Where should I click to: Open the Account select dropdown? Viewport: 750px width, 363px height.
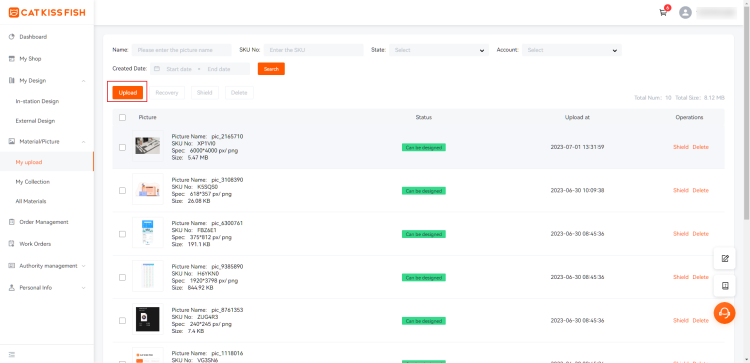(572, 50)
